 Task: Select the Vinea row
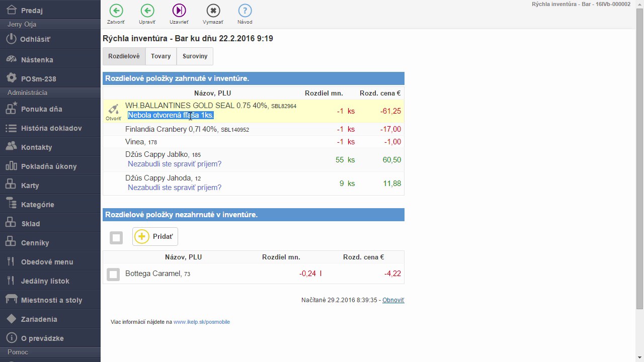point(254,142)
